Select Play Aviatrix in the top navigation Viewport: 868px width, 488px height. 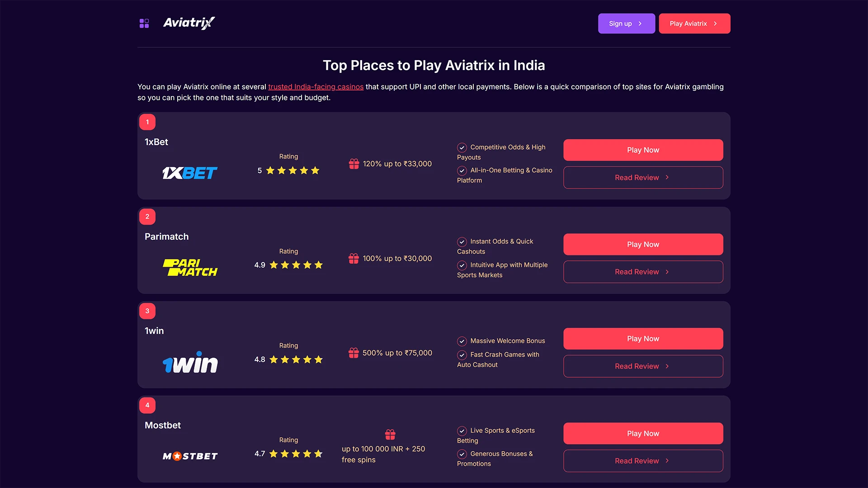click(694, 23)
